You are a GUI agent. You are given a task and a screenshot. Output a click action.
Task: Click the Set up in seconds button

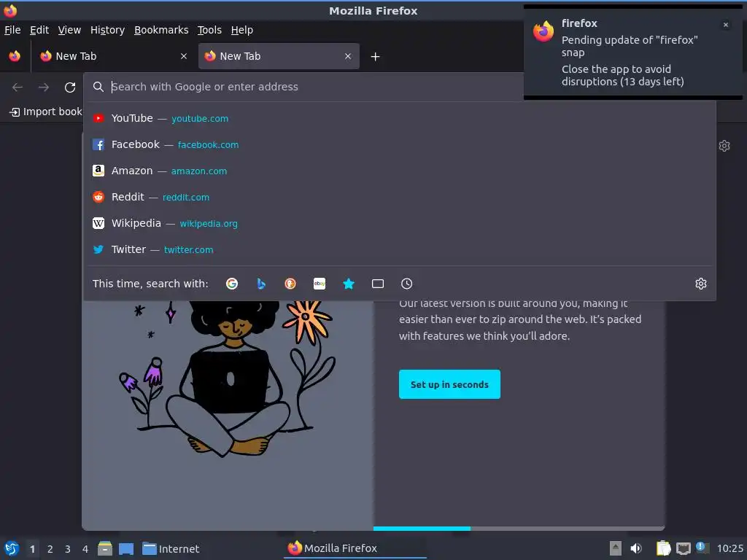pos(449,384)
